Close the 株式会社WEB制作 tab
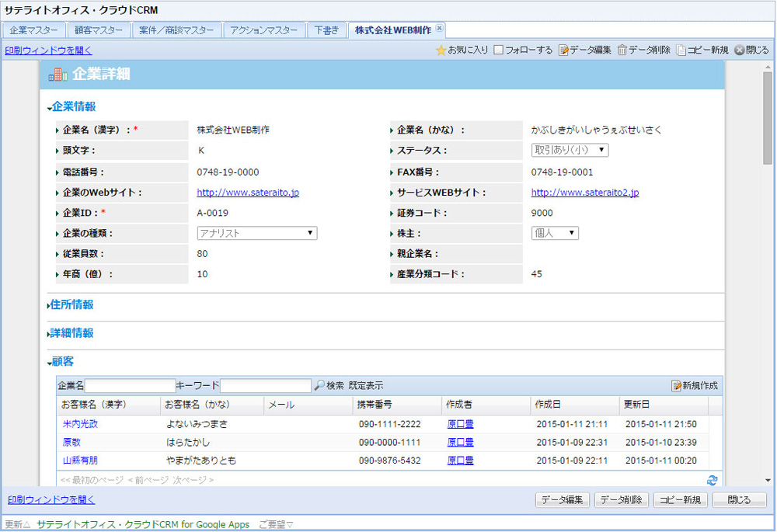Image resolution: width=777 pixels, height=532 pixels. point(439,29)
